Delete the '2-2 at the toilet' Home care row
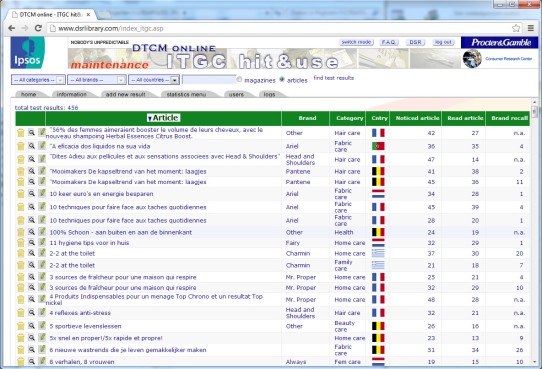 click(x=21, y=253)
